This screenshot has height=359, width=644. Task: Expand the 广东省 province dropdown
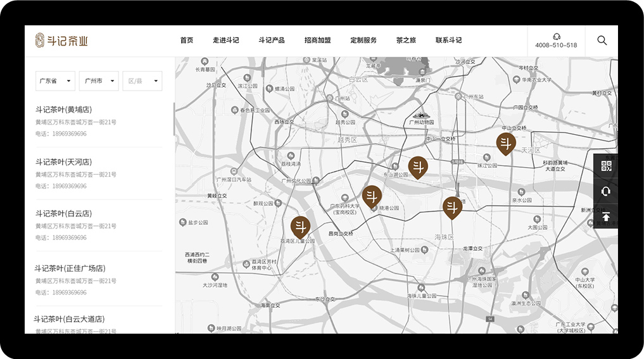[x=55, y=81]
